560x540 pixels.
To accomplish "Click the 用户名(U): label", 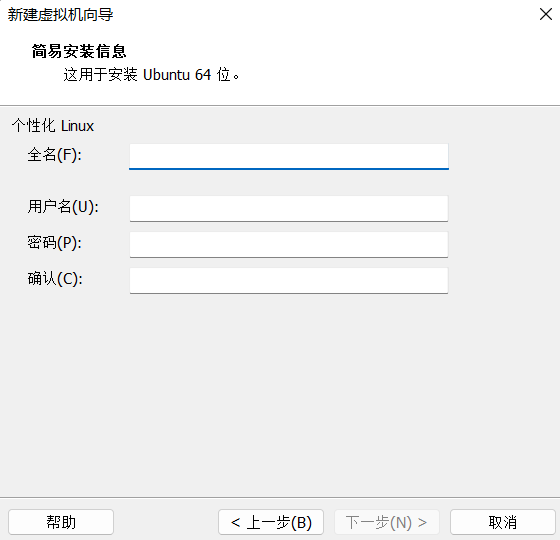I will point(63,207).
